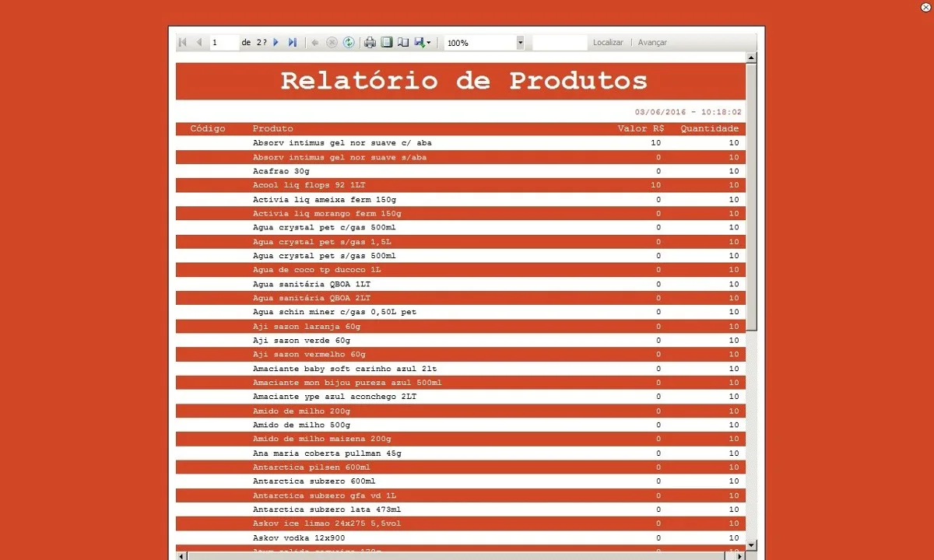The image size is (934, 560).
Task: Go to the next report page
Action: click(276, 43)
